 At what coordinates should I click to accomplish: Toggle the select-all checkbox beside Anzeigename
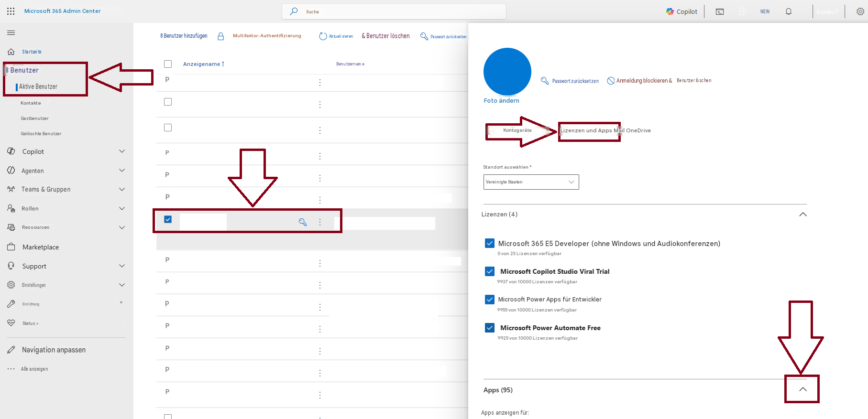(x=168, y=64)
